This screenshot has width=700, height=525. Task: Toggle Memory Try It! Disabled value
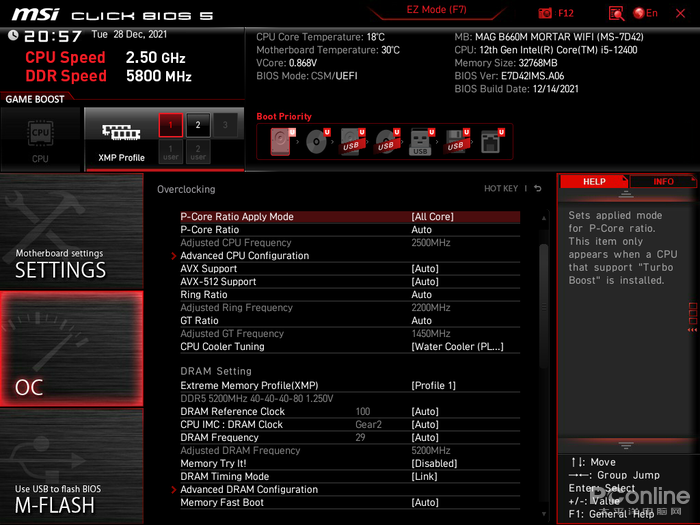coord(433,464)
